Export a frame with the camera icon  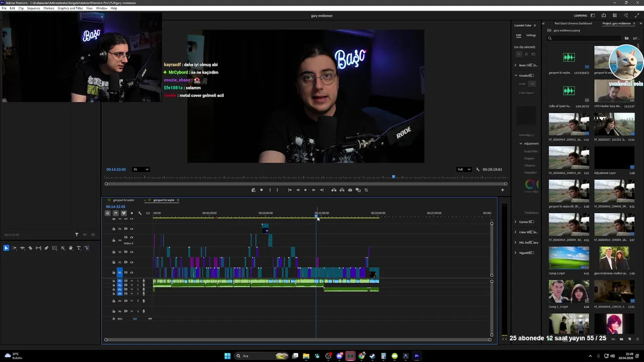coord(350,190)
